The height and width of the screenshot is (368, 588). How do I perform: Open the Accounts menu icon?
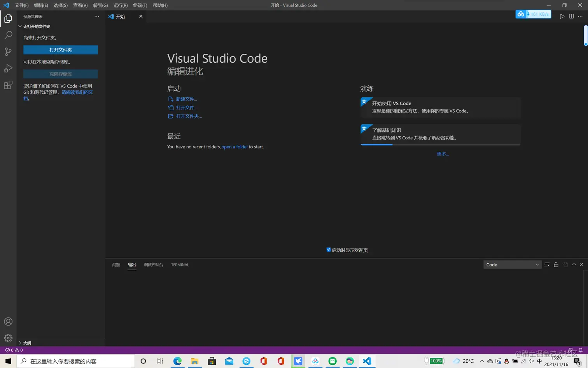tap(8, 322)
